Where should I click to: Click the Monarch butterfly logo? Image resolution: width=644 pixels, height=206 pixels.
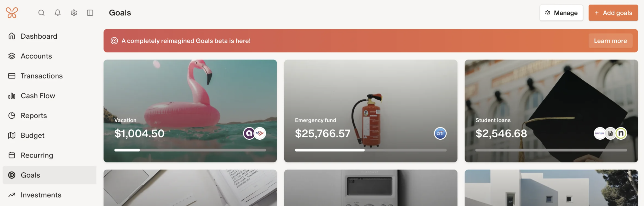point(12,13)
